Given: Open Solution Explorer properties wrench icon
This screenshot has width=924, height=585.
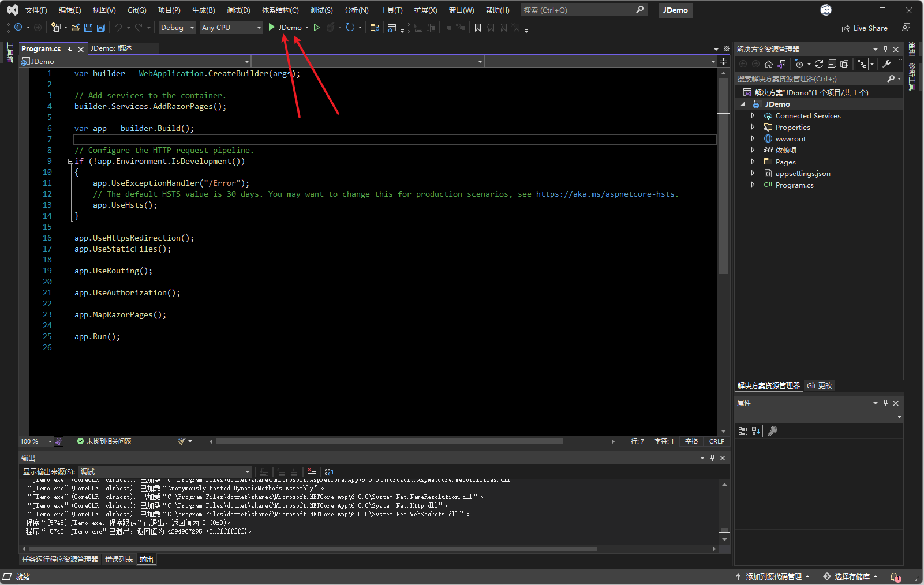Looking at the screenshot, I should tap(887, 64).
